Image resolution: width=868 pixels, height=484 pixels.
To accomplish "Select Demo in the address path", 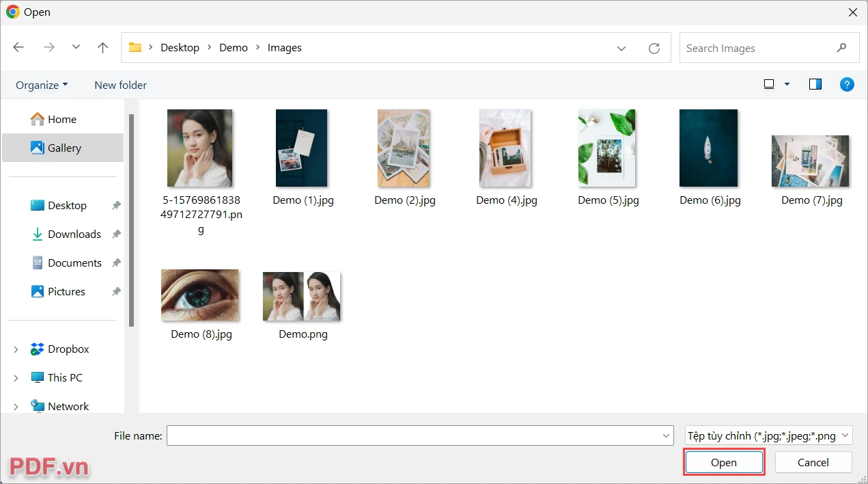I will [234, 48].
